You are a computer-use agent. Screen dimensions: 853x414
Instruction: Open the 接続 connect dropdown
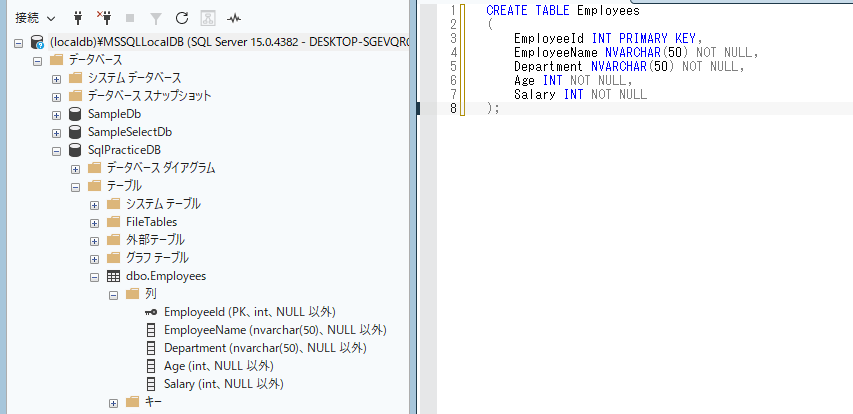35,18
